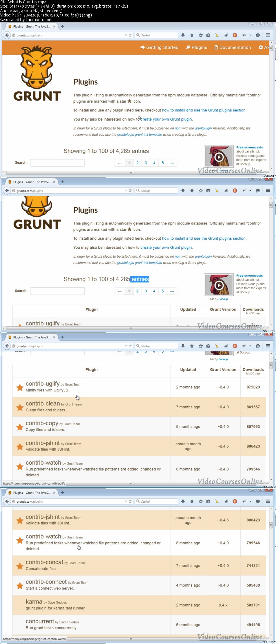276x644 pixels.
Task: Click star icon beside contrib-clean
Action: click(20, 407)
